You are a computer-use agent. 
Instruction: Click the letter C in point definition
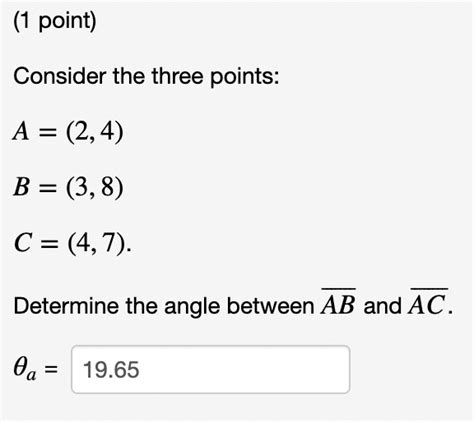point(23,242)
